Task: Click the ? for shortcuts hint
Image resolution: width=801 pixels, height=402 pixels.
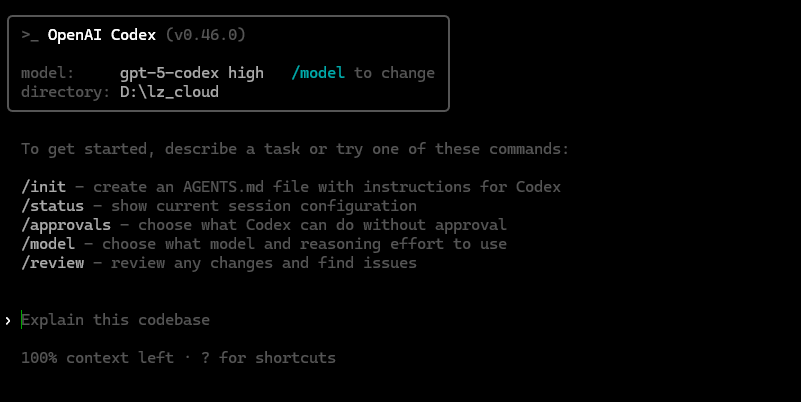Action: (x=277, y=358)
